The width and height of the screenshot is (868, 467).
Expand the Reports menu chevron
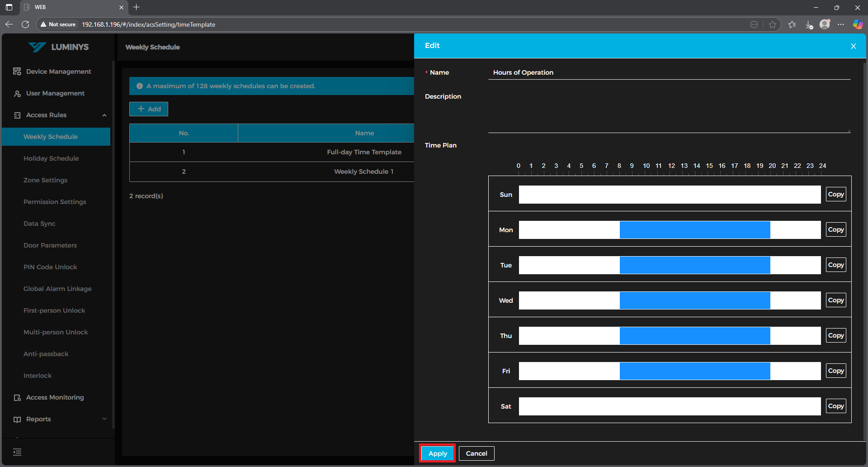click(x=104, y=419)
